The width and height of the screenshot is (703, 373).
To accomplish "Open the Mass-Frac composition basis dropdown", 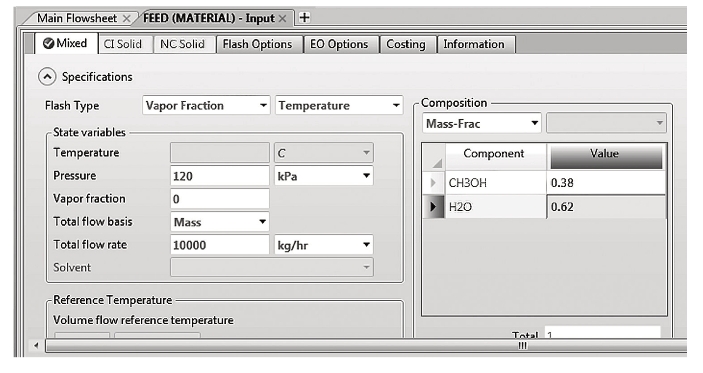I will [x=482, y=123].
